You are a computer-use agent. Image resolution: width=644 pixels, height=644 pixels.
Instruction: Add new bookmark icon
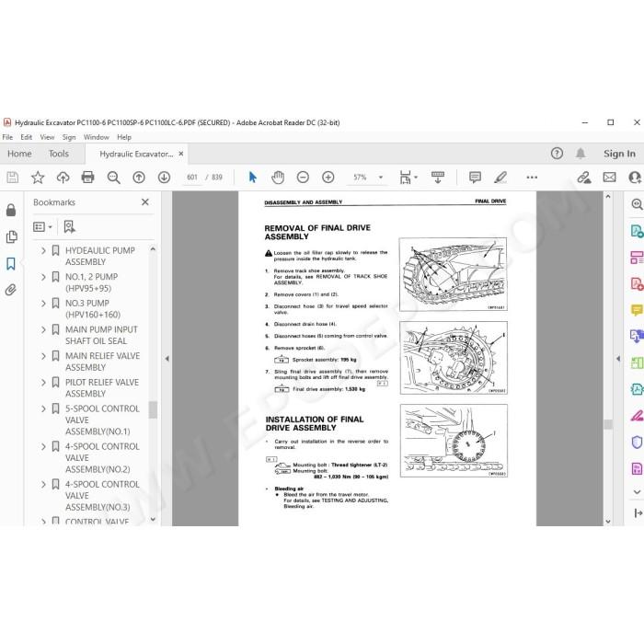coord(69,226)
